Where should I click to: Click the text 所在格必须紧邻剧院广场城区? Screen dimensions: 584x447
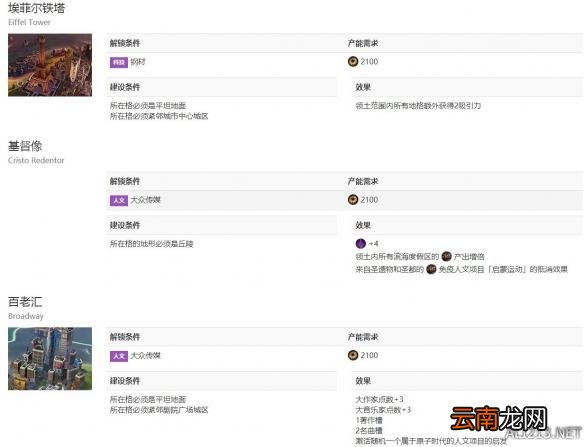tap(159, 410)
